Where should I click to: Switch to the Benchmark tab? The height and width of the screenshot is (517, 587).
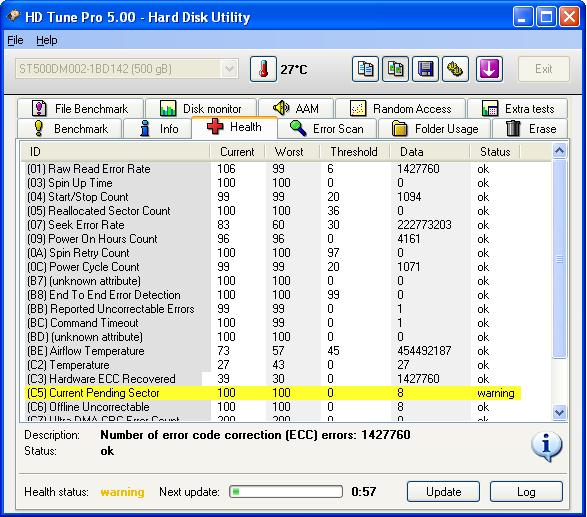70,128
